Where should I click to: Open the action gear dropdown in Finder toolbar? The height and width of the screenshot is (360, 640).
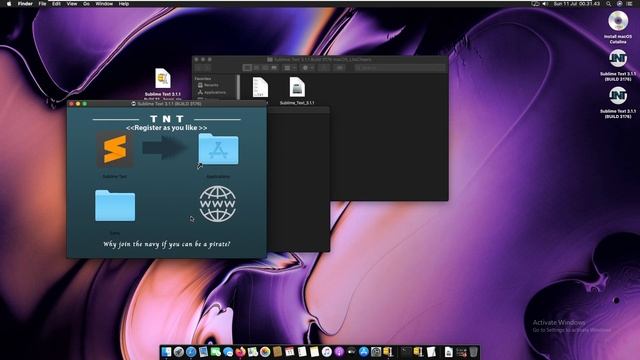(308, 68)
